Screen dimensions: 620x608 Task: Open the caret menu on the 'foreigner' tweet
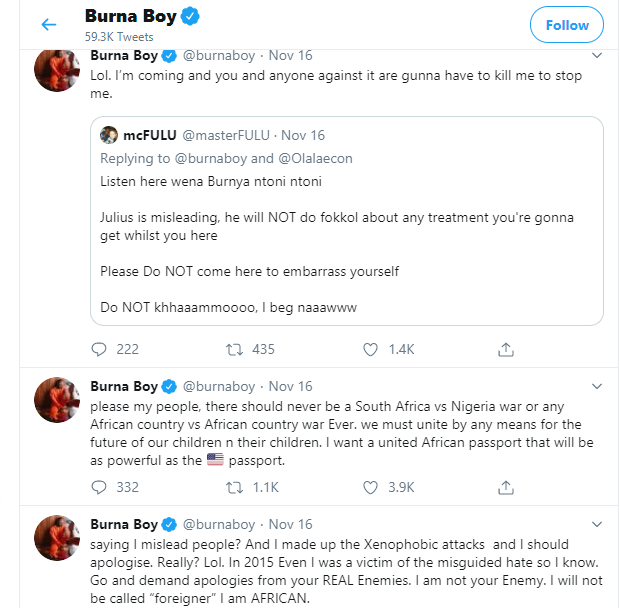[x=597, y=524]
